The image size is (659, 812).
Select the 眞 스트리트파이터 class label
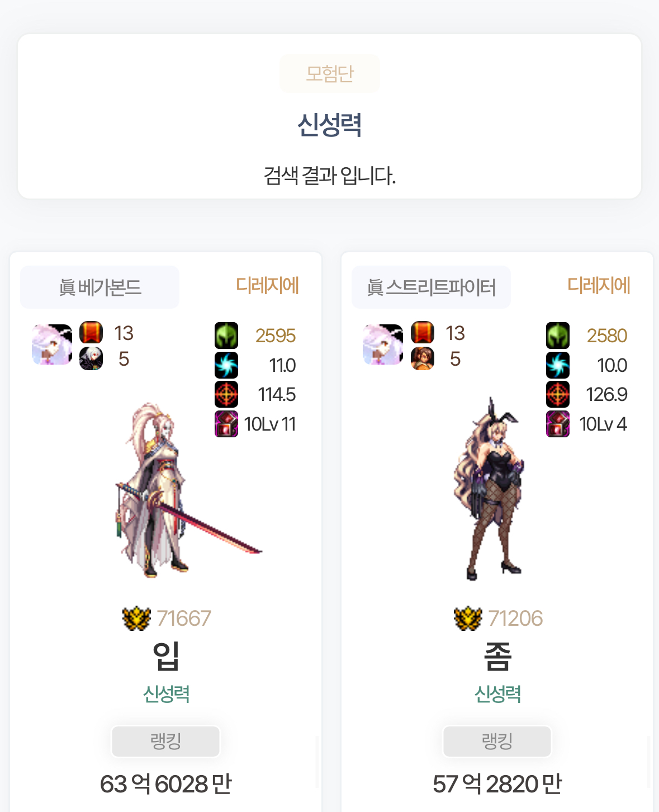[431, 287]
